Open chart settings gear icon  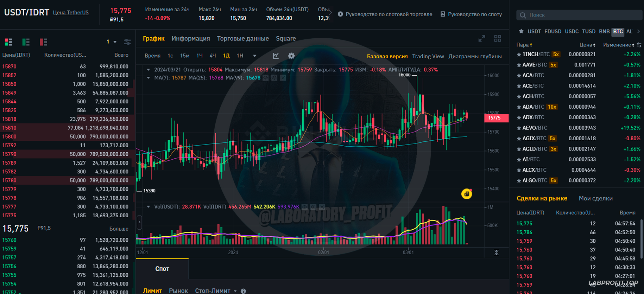coord(291,56)
